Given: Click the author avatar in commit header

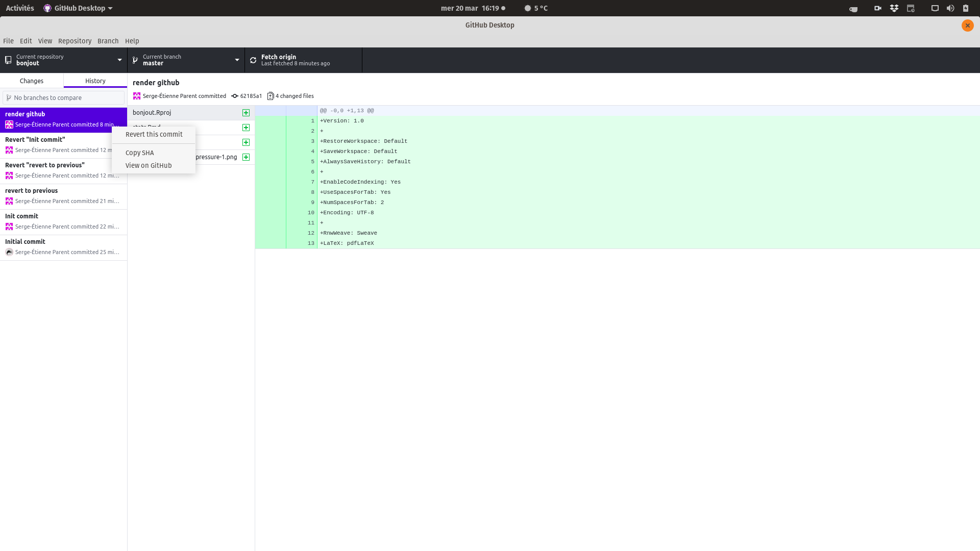Looking at the screenshot, I should point(137,96).
